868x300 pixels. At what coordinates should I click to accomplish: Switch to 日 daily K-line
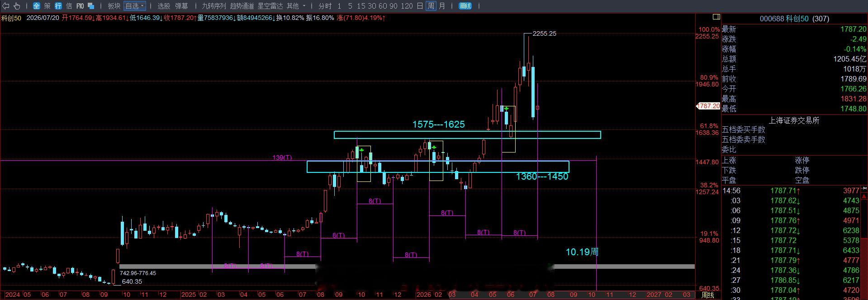(x=420, y=6)
